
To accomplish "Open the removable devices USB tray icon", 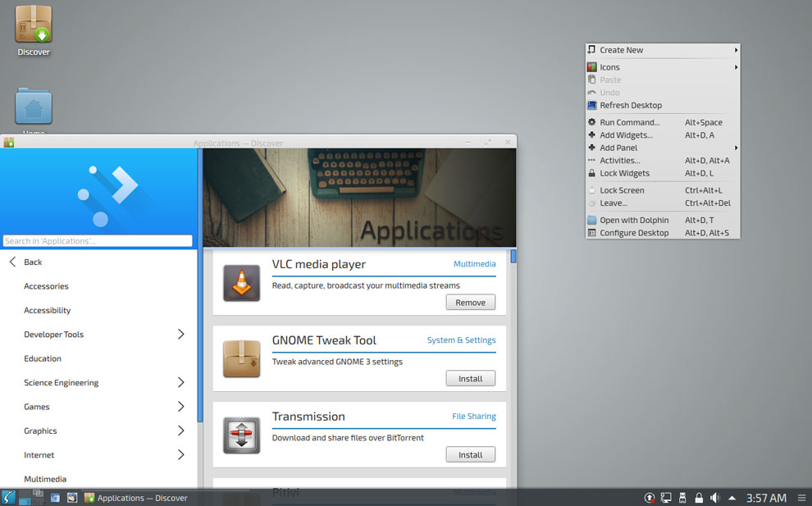I will coord(682,498).
